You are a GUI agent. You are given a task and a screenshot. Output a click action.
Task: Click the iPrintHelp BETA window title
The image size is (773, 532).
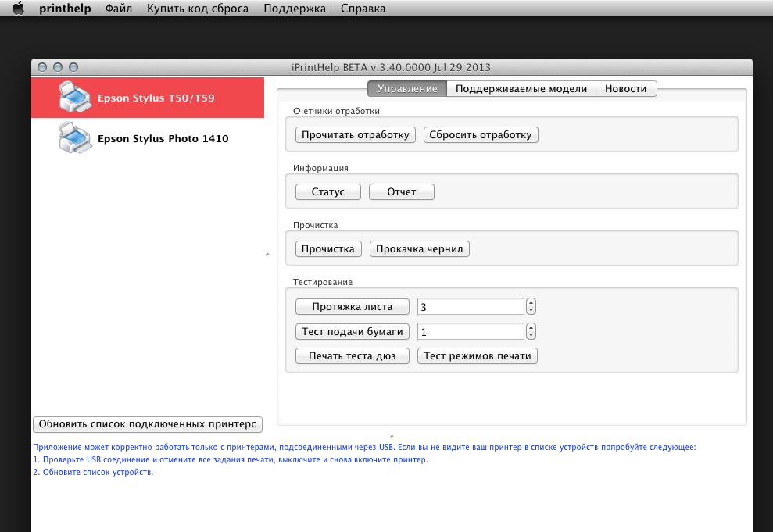(x=391, y=67)
